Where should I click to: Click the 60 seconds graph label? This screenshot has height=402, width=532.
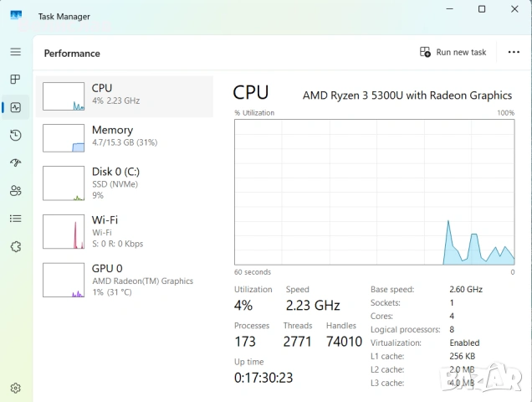click(x=253, y=272)
